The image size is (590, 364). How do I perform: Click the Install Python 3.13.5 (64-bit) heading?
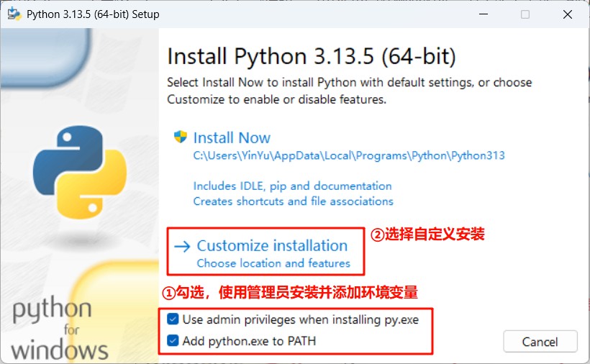pos(311,56)
